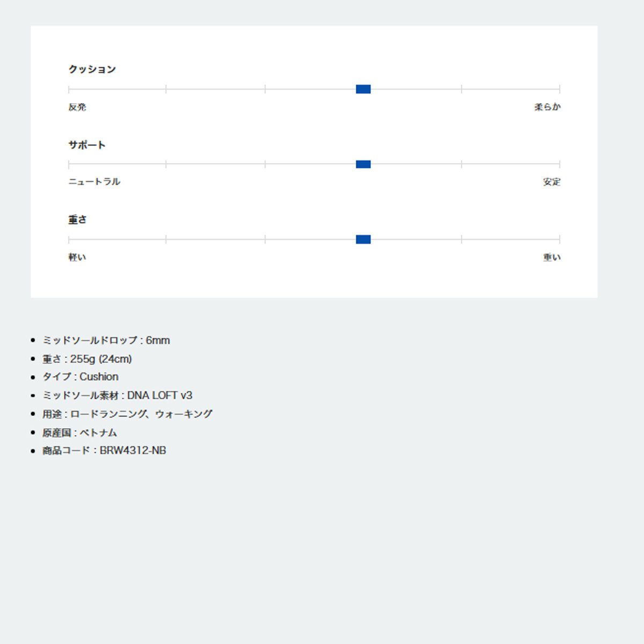Screen dimensions: 644x644
Task: Click the blue marker on 重さ slider
Action: pyautogui.click(x=363, y=239)
